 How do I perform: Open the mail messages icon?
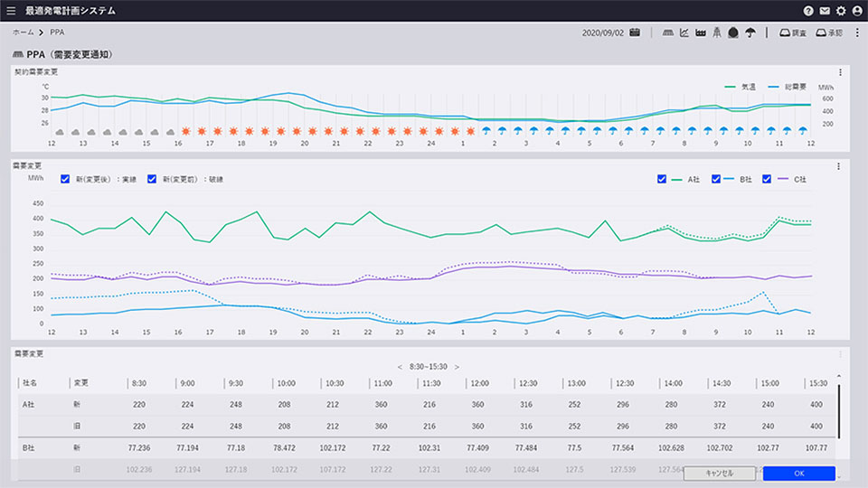[825, 11]
